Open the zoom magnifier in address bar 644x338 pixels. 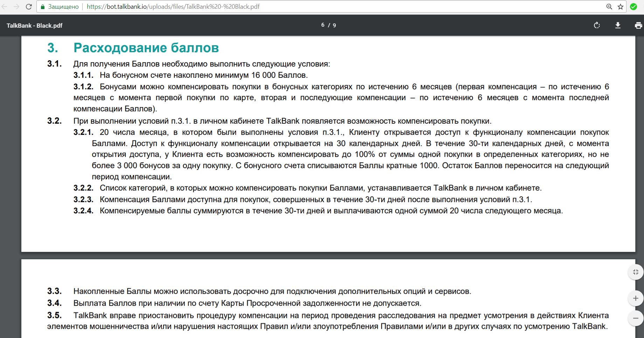coord(609,7)
